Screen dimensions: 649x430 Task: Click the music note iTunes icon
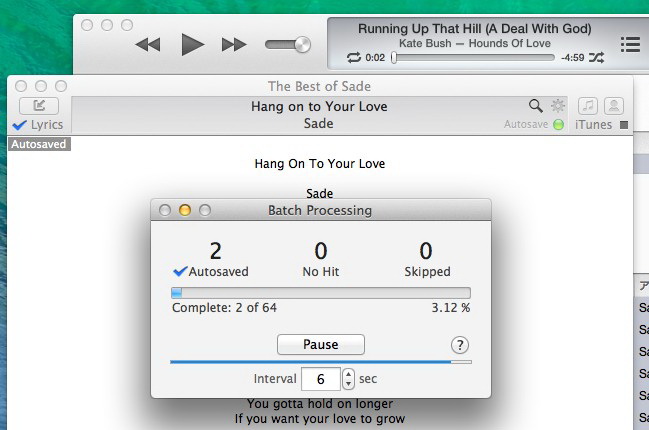click(588, 105)
